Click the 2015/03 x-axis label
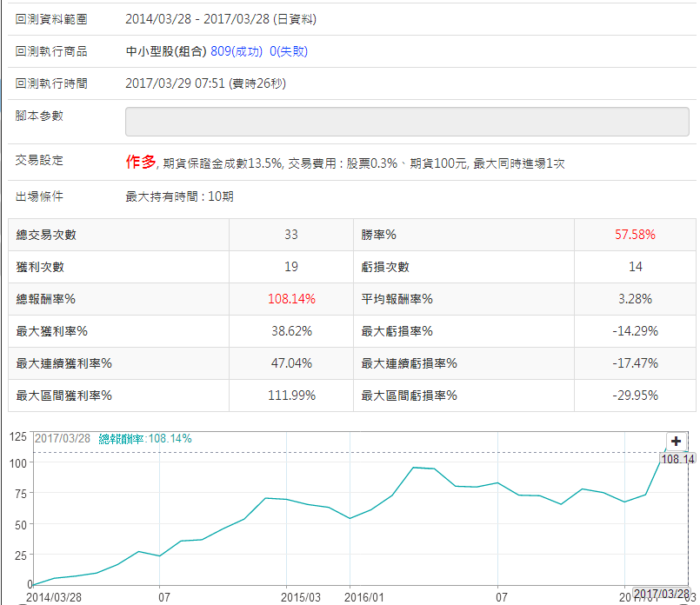This screenshot has height=605, width=700. 301,598
